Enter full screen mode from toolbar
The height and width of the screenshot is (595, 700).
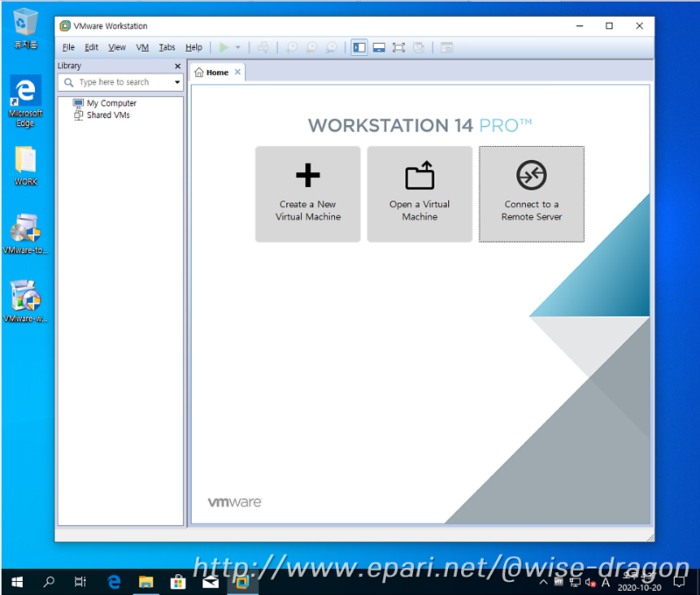click(x=399, y=47)
